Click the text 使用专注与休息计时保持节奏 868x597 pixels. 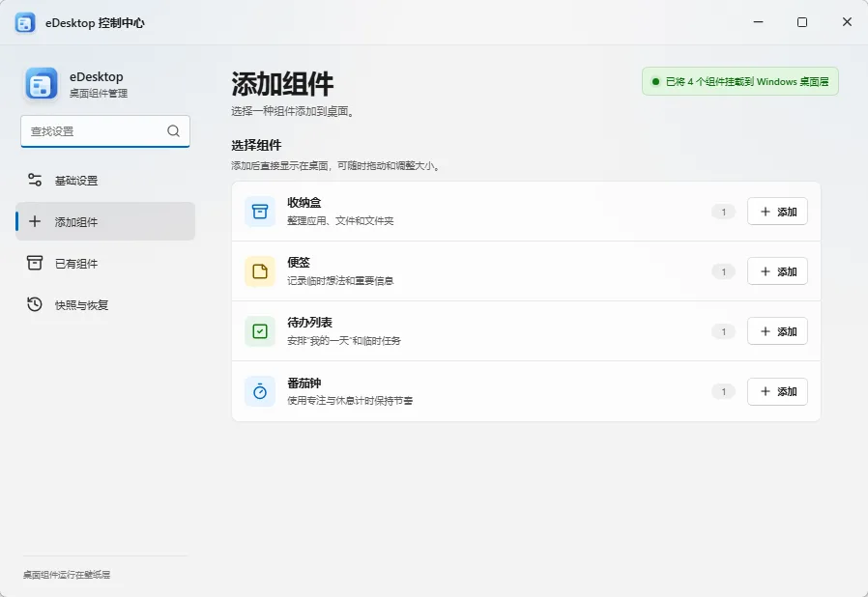coord(350,401)
